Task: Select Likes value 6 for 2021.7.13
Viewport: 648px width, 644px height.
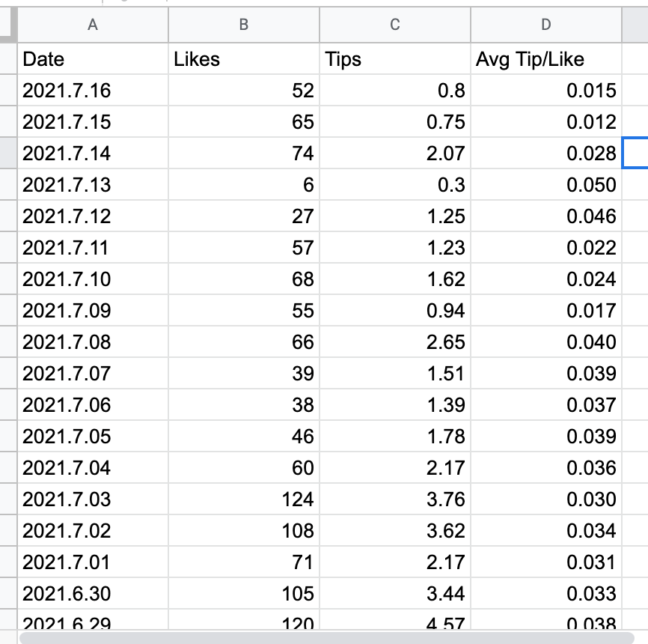Action: (244, 184)
